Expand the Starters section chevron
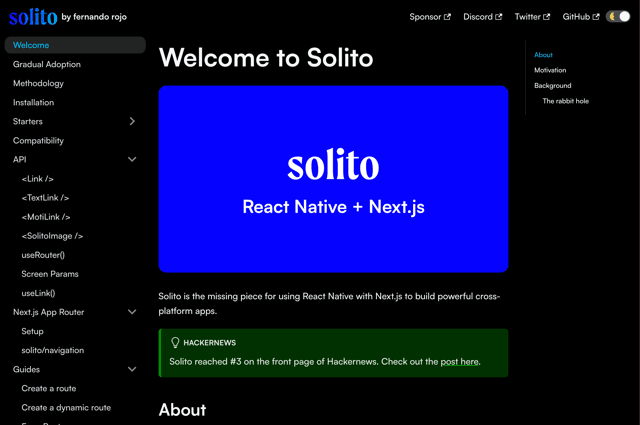The image size is (640, 425). point(132,121)
